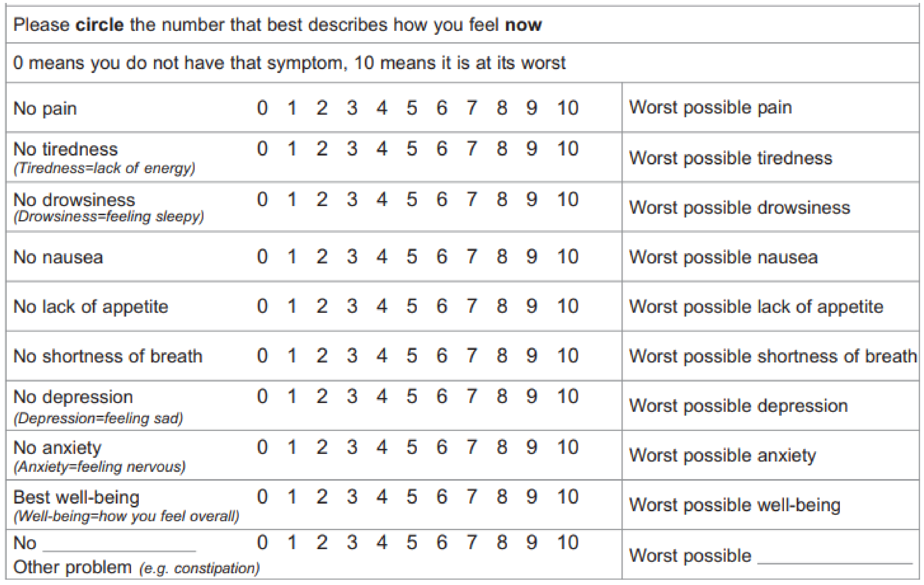Screen dimensions: 924x585
Task: Mark 10 in the depression row
Action: click(567, 396)
